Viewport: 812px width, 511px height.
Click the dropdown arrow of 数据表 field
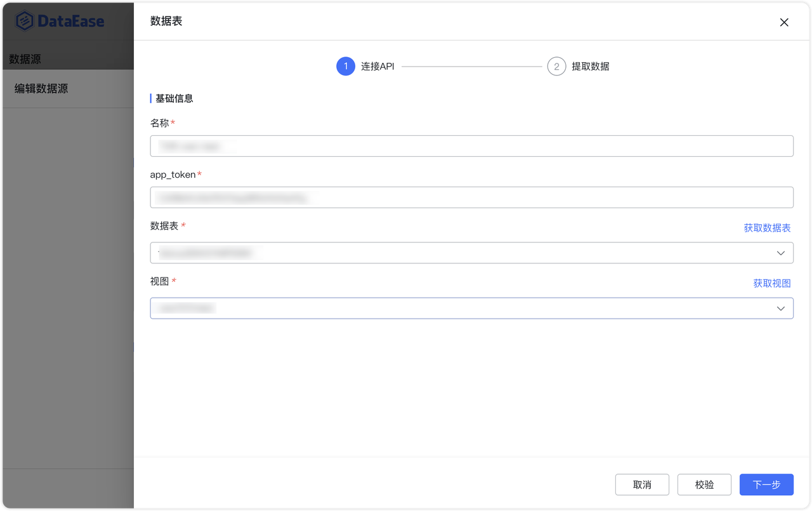click(x=781, y=253)
